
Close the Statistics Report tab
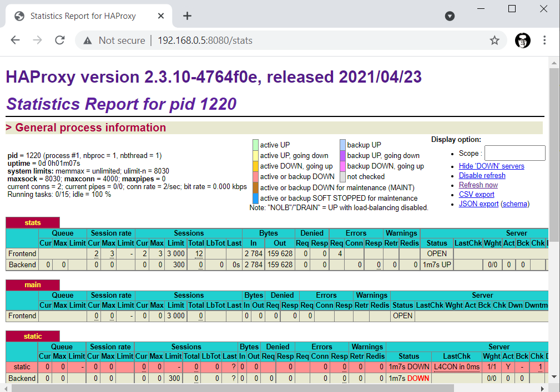(x=161, y=16)
